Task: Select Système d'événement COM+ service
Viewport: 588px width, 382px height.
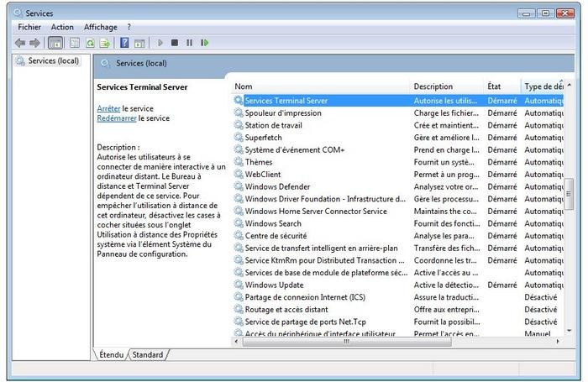Action: (x=398, y=149)
